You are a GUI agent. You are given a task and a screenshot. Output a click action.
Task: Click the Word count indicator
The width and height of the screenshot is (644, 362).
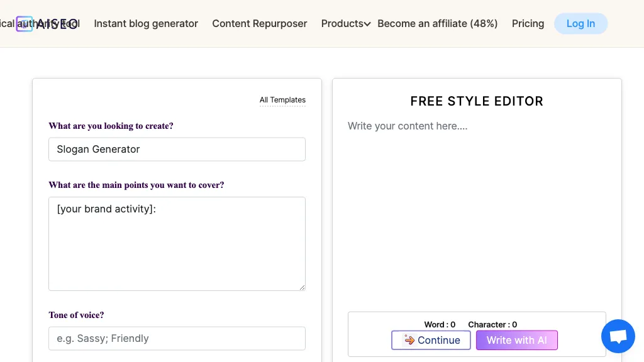tap(440, 325)
